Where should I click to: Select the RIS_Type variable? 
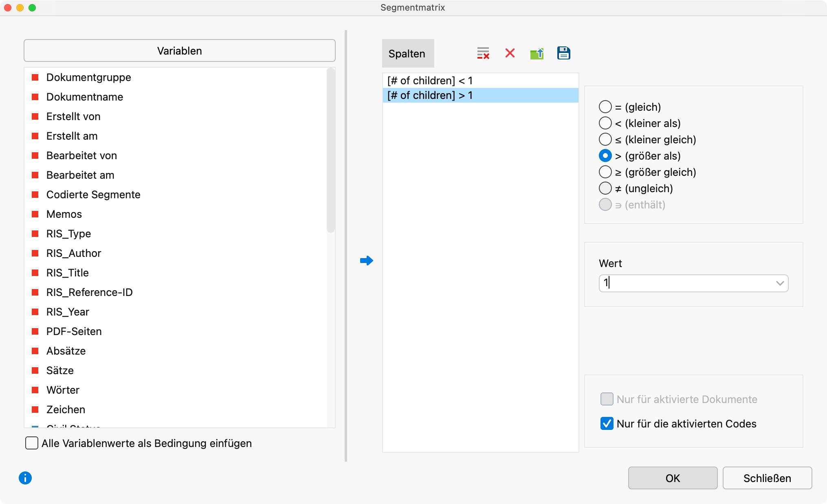tap(68, 234)
